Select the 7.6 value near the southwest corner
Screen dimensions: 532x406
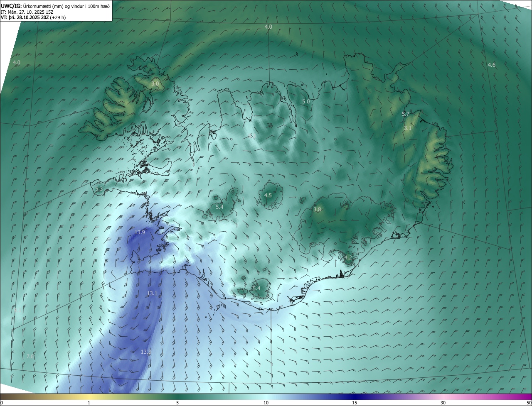(30, 356)
